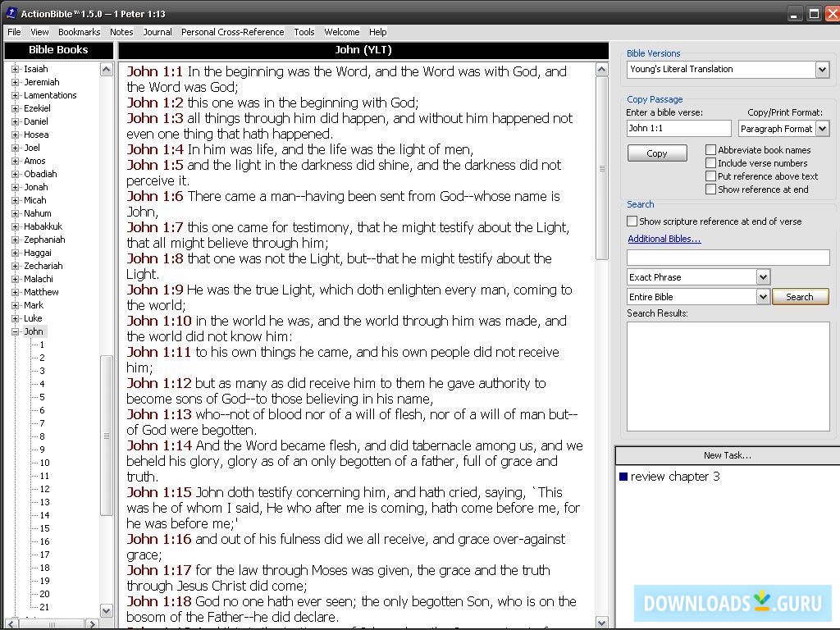The image size is (840, 630).
Task: Open the Personal Cross-Reference menu
Action: tap(232, 32)
